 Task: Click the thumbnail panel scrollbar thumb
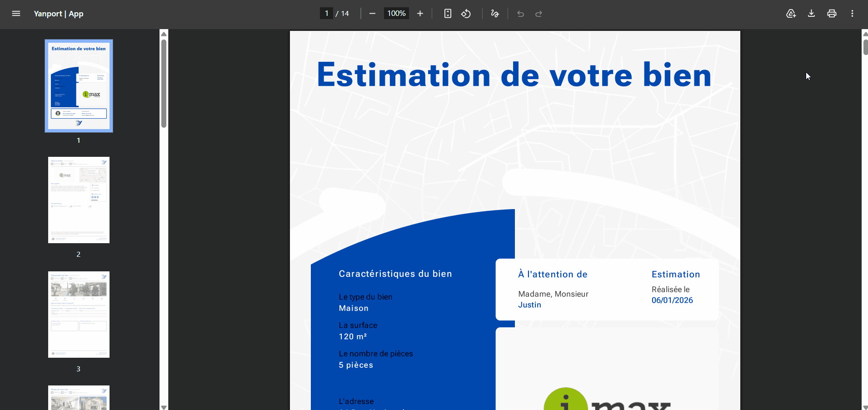tap(164, 84)
